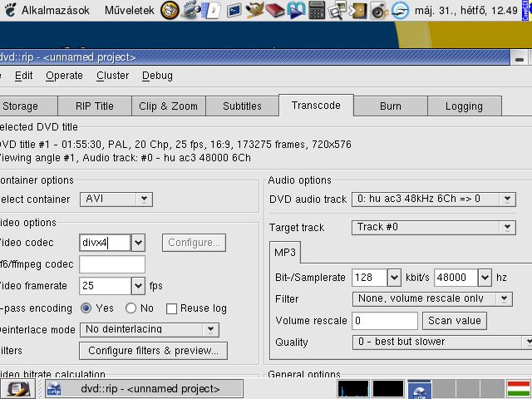The image size is (532, 399).
Task: Click the dvd::rip tray icon in bottom panel
Action: [x=419, y=389]
